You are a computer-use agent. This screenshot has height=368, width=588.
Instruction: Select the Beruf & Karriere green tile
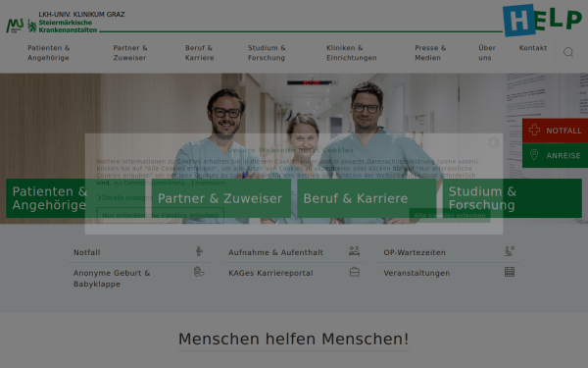click(367, 198)
